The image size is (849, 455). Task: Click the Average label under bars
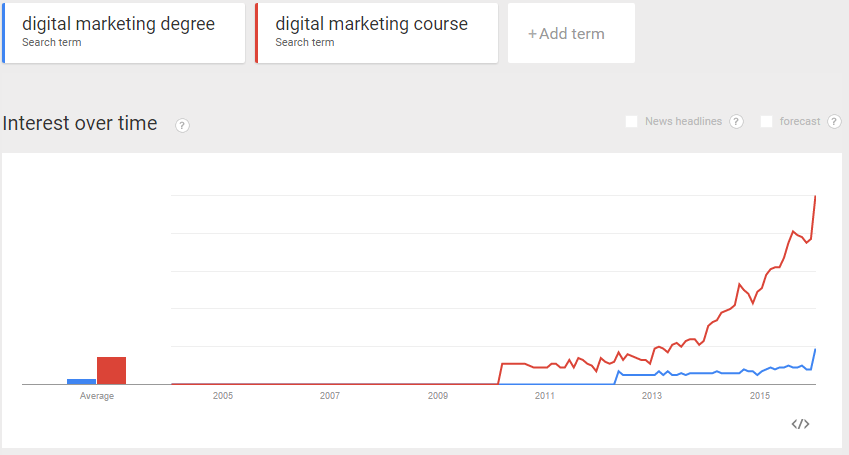(97, 396)
